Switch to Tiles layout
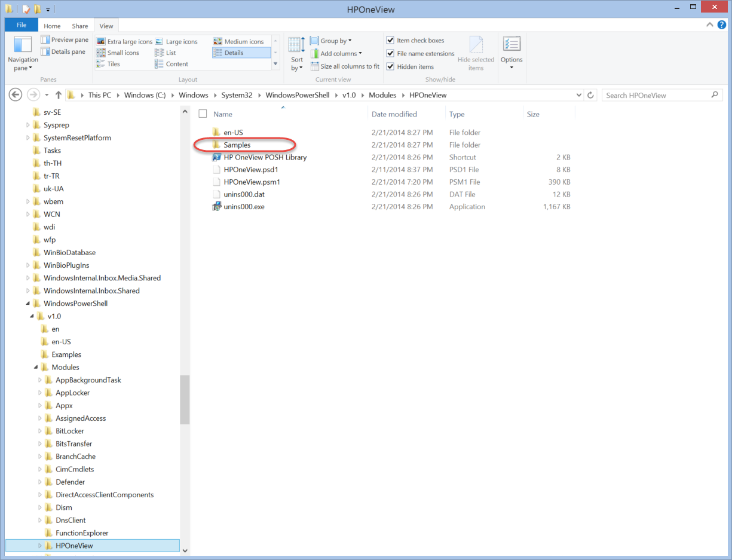The height and width of the screenshot is (560, 732). (x=108, y=64)
